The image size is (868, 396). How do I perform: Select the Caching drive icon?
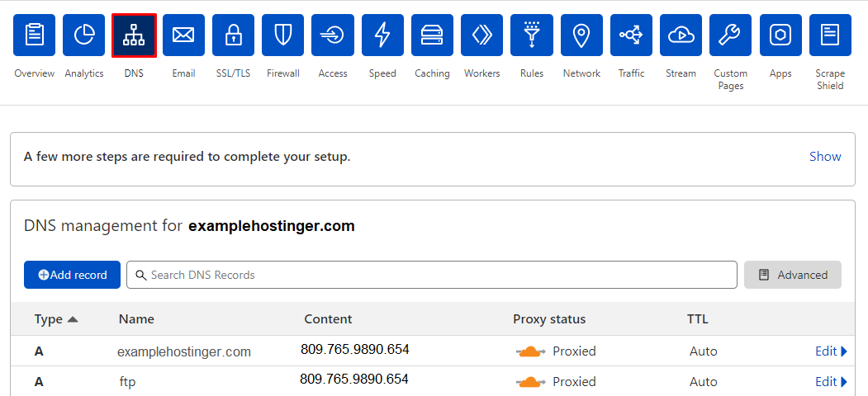pyautogui.click(x=432, y=35)
